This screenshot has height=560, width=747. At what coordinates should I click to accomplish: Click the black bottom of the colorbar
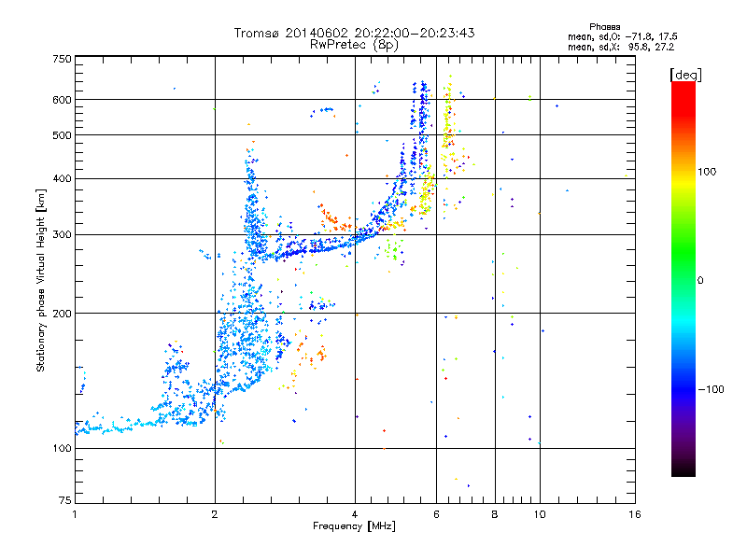684,469
